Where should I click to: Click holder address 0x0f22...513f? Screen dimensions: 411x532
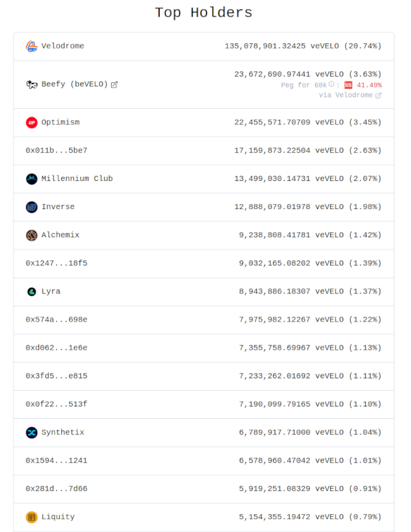click(x=56, y=404)
